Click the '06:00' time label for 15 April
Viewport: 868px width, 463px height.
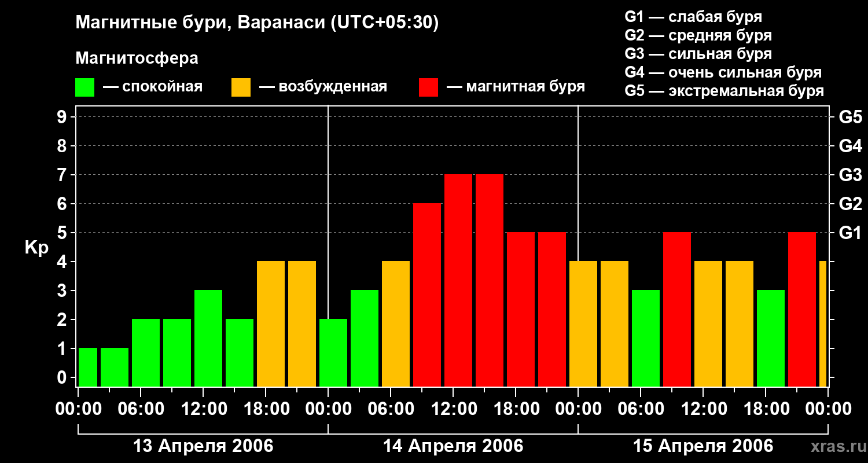tap(641, 409)
